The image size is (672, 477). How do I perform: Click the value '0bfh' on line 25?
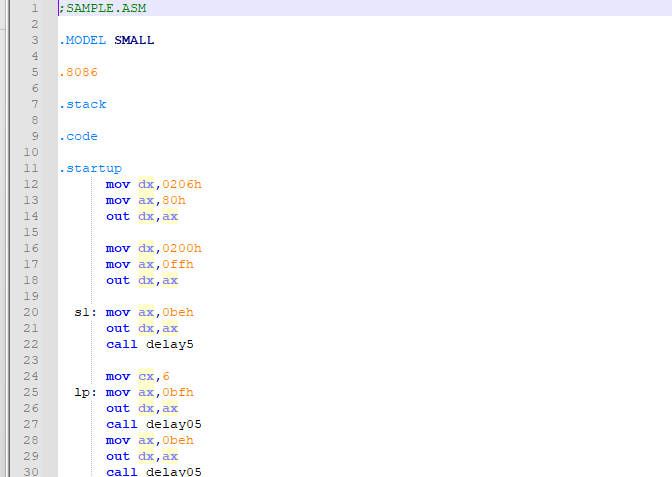click(x=178, y=393)
